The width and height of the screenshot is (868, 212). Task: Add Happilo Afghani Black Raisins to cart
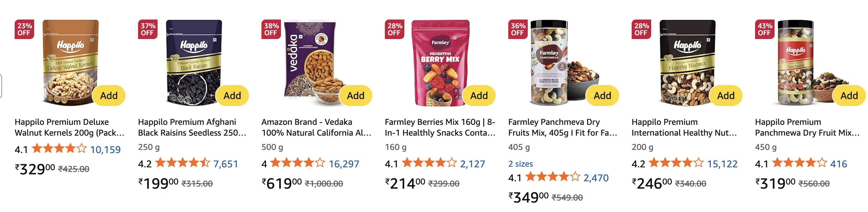click(233, 95)
